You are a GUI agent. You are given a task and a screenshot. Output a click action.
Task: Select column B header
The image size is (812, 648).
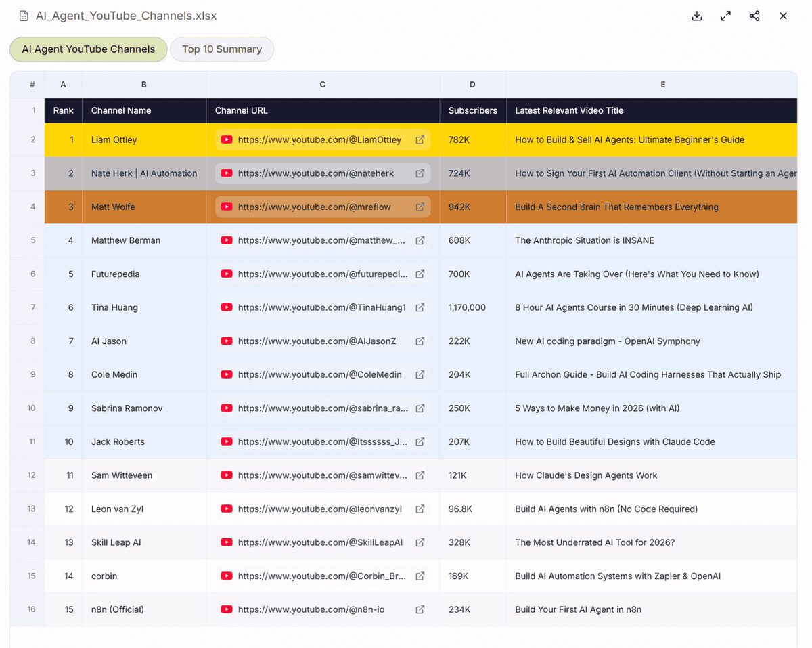(x=144, y=85)
